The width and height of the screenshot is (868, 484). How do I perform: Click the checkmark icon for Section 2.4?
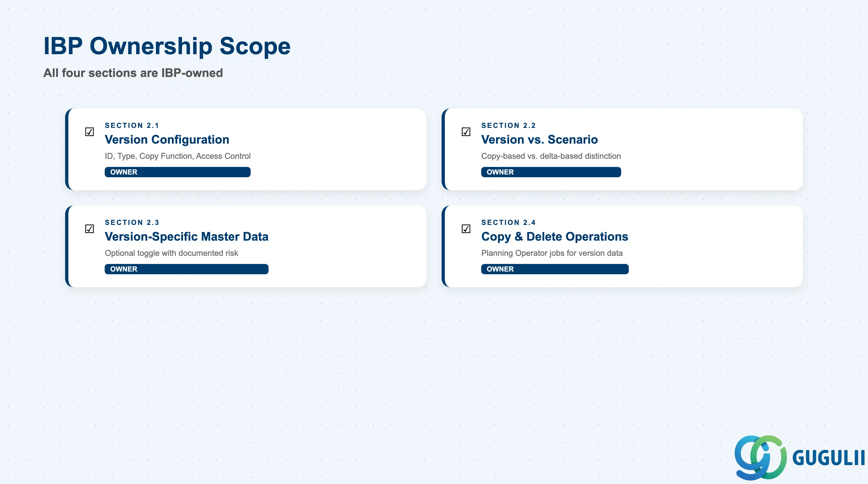click(466, 229)
